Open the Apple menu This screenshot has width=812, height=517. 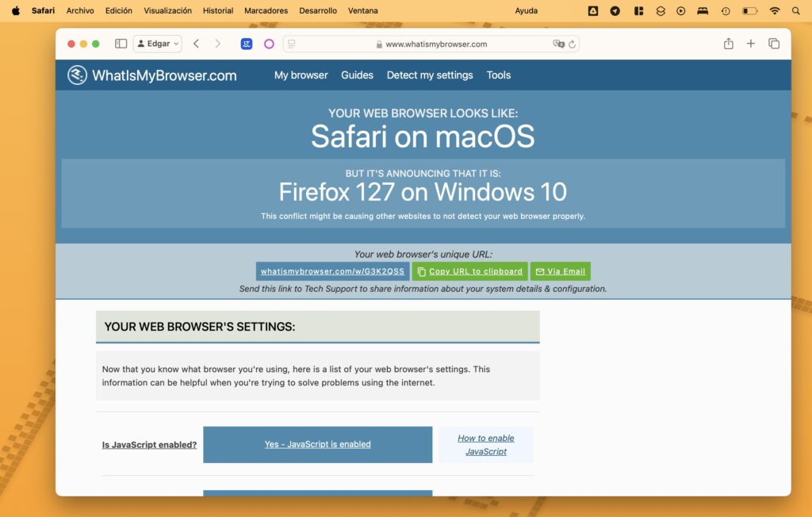(x=16, y=10)
